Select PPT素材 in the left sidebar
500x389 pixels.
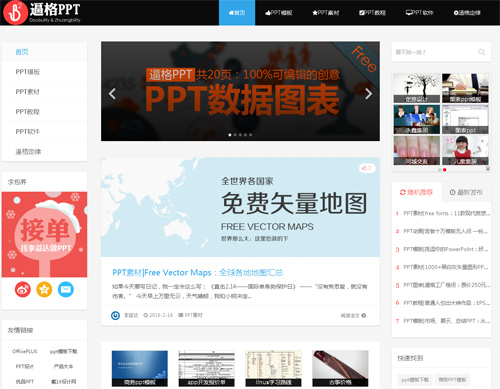point(44,92)
